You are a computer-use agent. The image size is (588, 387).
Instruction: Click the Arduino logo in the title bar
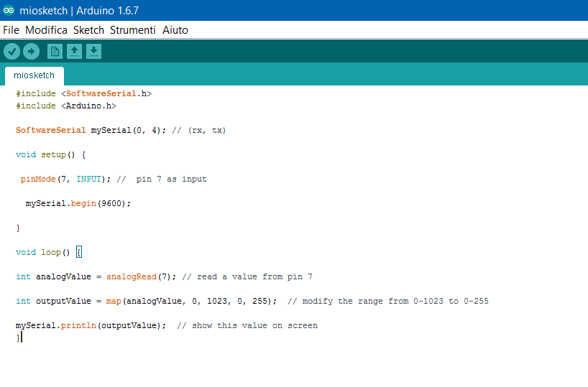9,11
